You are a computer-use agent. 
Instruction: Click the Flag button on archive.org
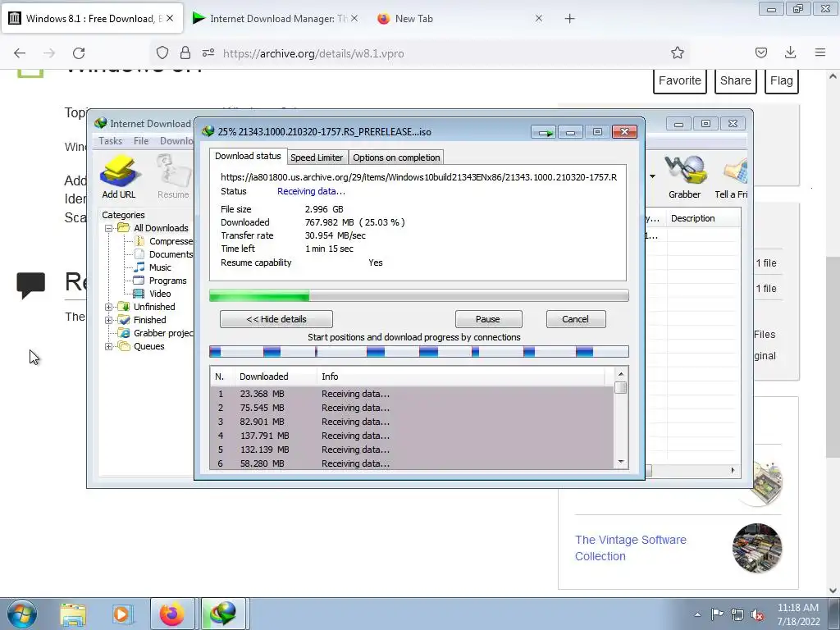[782, 80]
